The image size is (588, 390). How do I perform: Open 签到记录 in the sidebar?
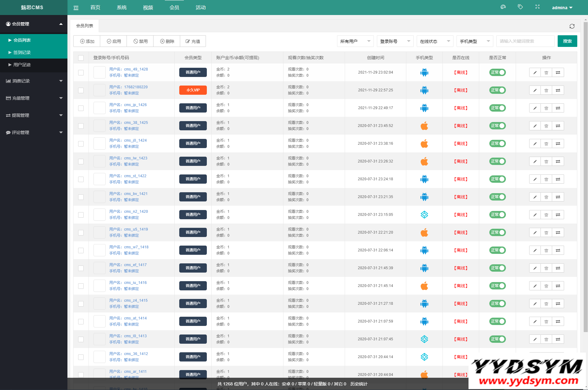22,52
